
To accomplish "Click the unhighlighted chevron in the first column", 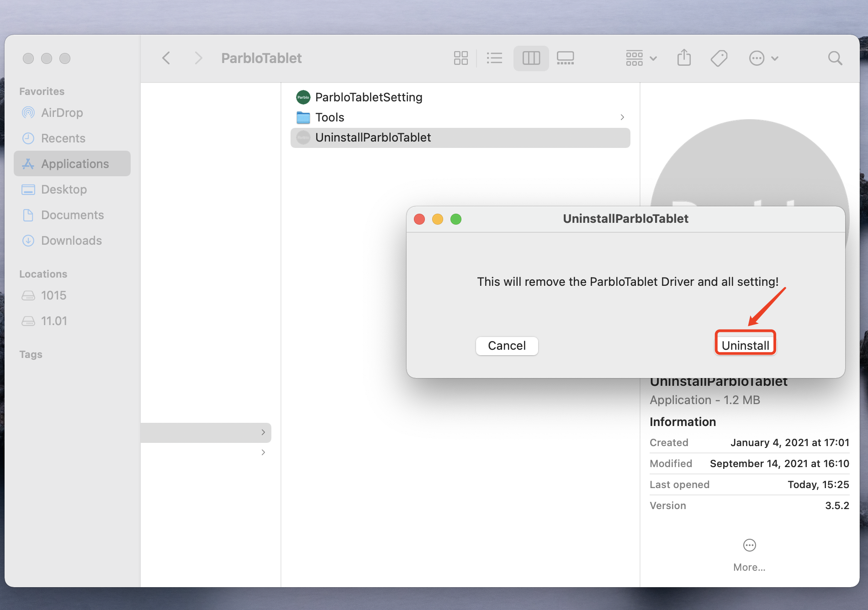I will [x=263, y=452].
